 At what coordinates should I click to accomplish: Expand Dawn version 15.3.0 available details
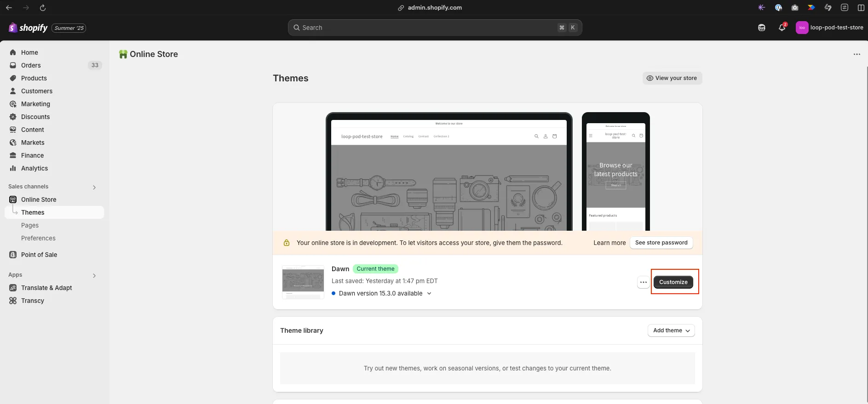click(429, 293)
